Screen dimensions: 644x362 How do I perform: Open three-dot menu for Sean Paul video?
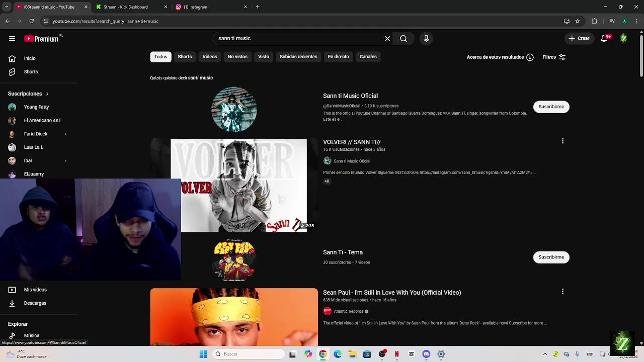pyautogui.click(x=562, y=292)
